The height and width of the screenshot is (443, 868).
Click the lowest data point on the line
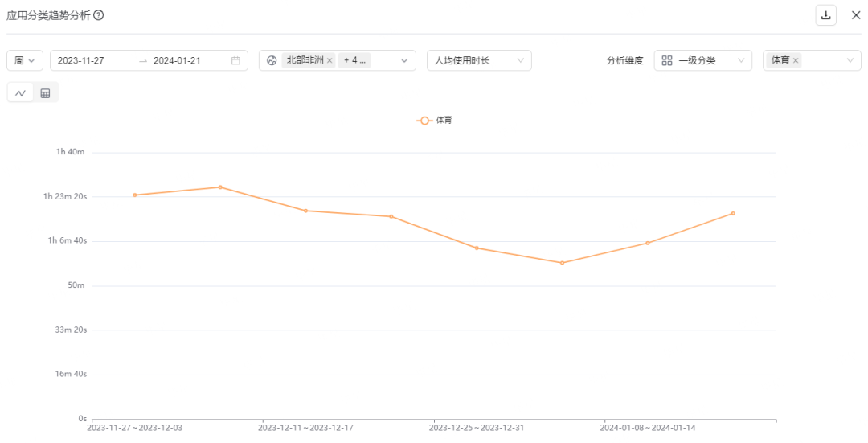tap(562, 263)
